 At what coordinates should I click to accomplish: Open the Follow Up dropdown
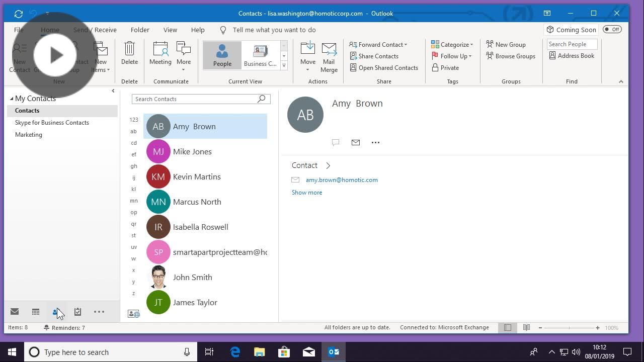452,56
